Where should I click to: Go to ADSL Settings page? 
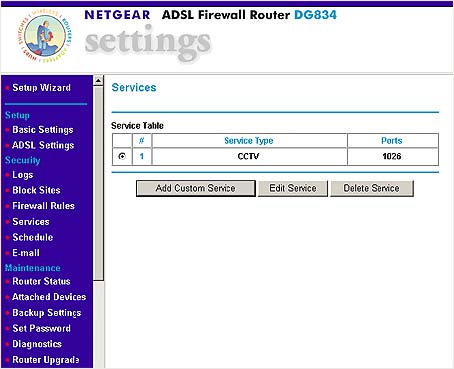tap(43, 145)
